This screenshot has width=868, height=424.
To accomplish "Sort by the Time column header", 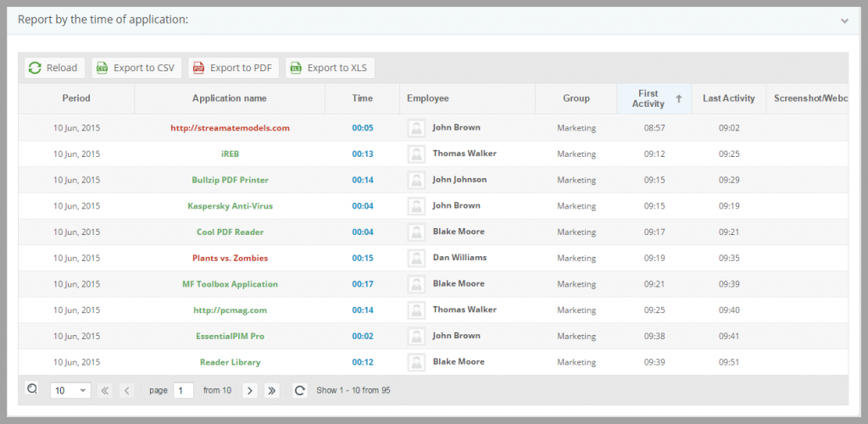I will (363, 98).
